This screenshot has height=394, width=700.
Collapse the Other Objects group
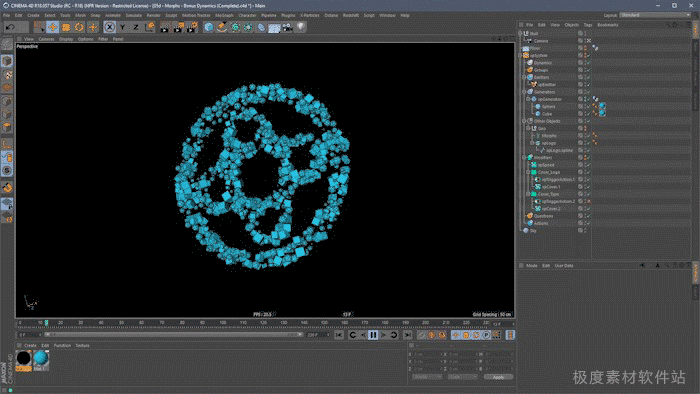[x=524, y=121]
